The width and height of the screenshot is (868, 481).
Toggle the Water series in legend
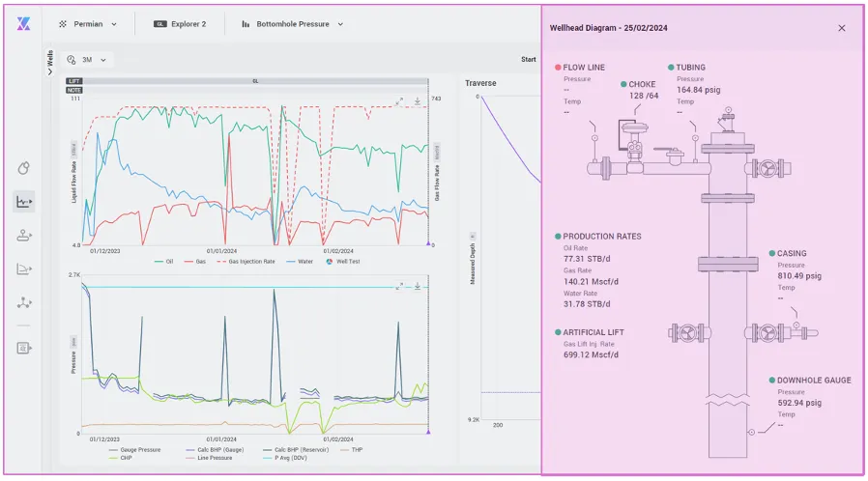pyautogui.click(x=300, y=262)
